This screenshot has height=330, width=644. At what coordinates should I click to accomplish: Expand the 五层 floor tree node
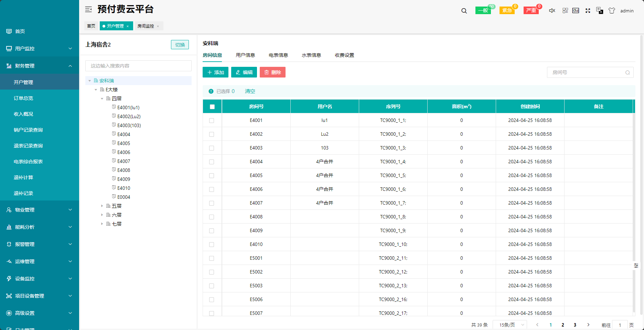point(102,206)
